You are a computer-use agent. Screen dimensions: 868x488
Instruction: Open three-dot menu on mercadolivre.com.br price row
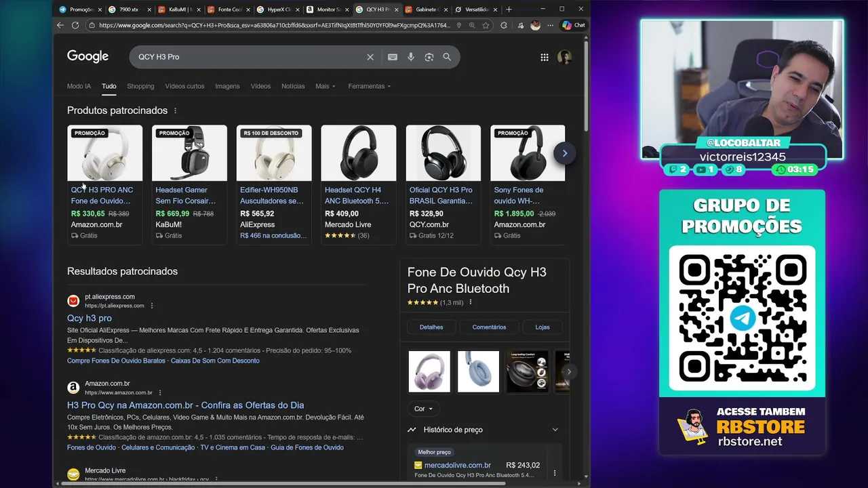[555, 473]
